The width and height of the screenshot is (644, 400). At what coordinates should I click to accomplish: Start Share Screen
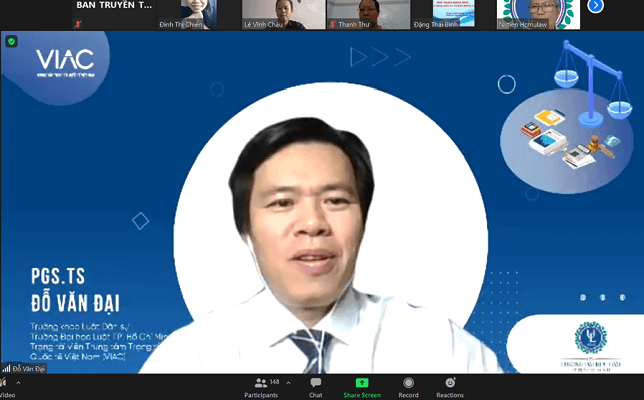362,388
